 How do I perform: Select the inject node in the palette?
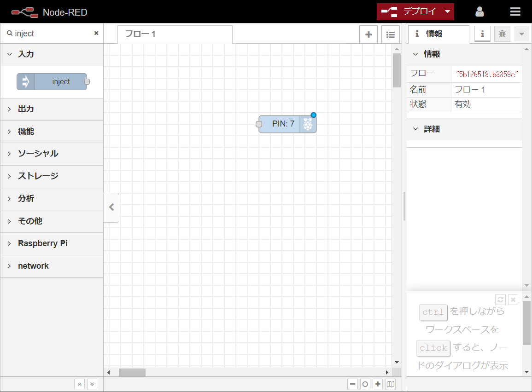pos(52,81)
